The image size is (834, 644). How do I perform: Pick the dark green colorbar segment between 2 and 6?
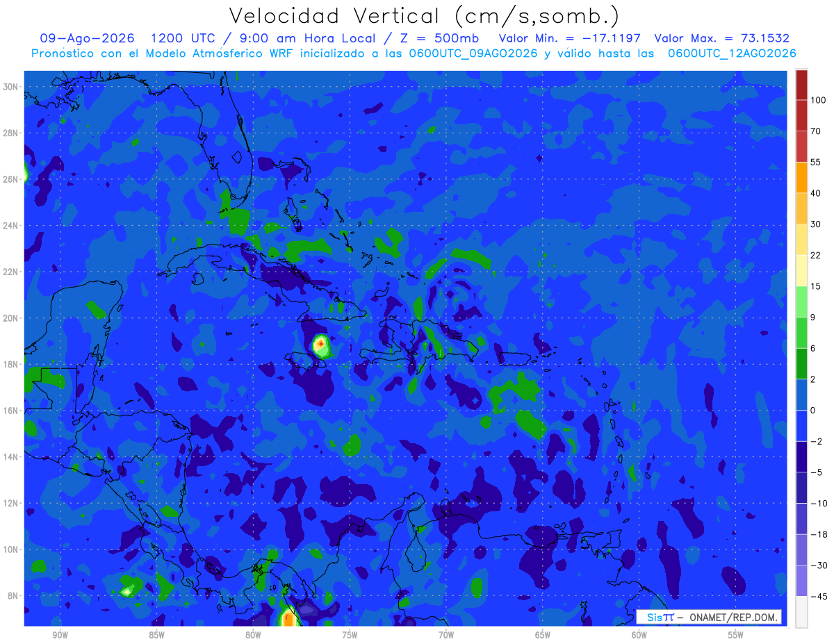pyautogui.click(x=801, y=363)
